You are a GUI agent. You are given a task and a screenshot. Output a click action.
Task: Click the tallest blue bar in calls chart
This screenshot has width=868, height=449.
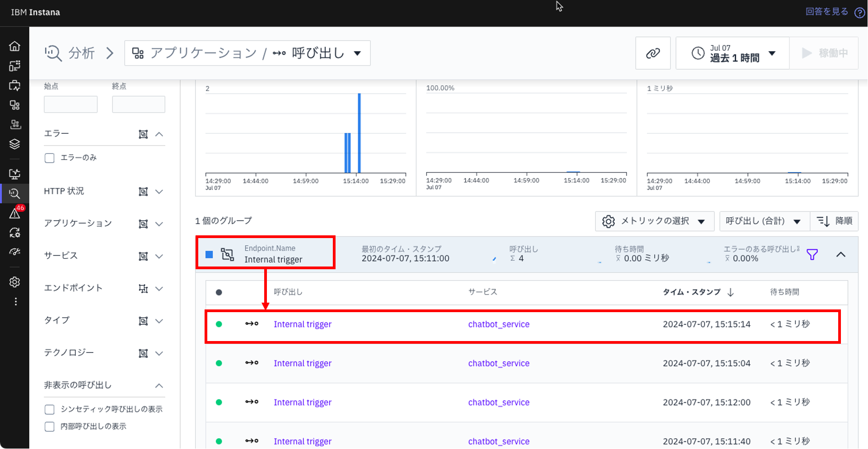click(359, 133)
